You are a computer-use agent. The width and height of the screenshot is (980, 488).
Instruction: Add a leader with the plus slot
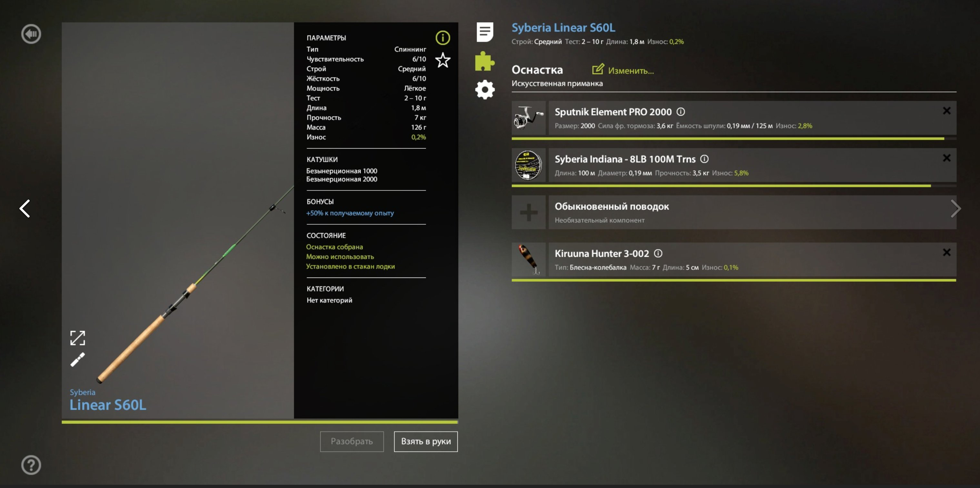[528, 212]
